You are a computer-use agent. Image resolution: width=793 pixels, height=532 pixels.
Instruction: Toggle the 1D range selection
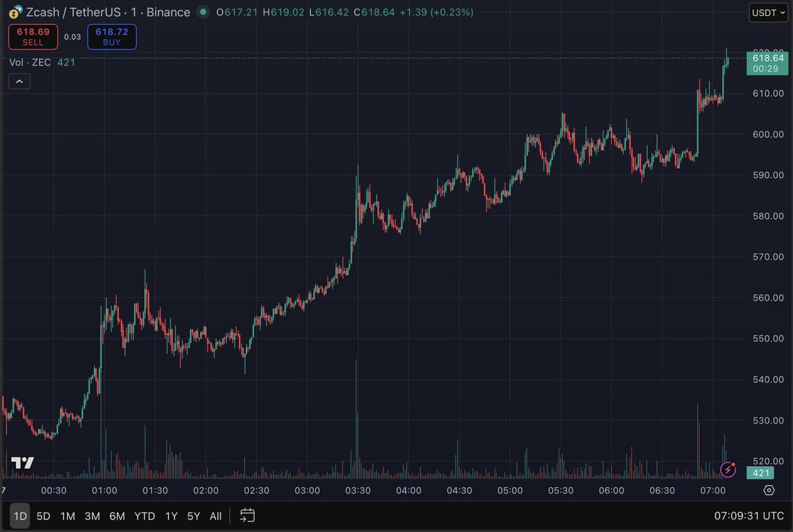pos(20,515)
